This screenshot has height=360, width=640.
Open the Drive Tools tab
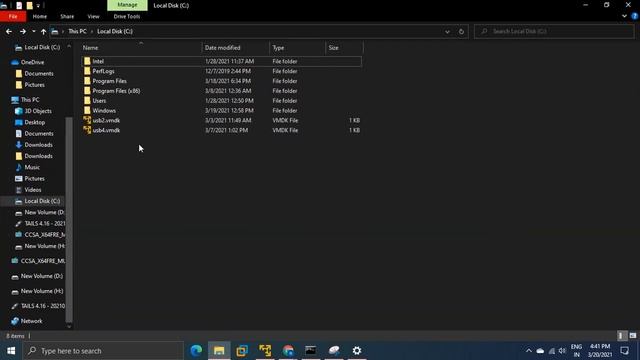127,16
